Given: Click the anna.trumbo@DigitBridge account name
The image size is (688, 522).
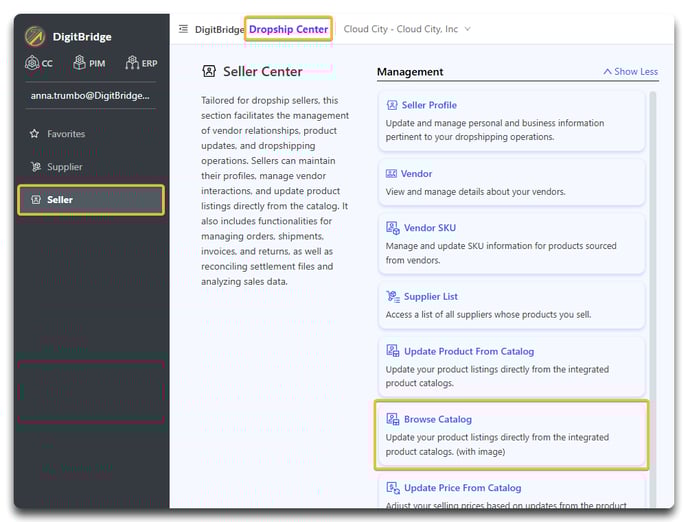Looking at the screenshot, I should coord(90,95).
